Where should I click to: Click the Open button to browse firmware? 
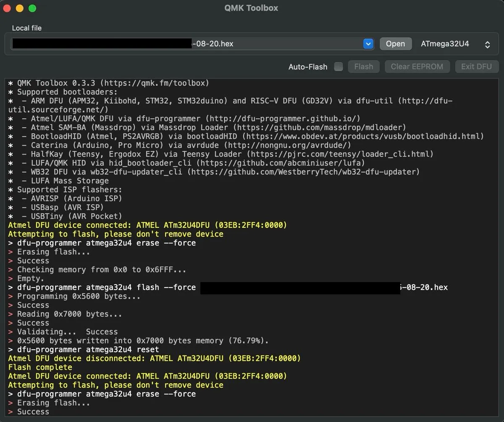[395, 44]
